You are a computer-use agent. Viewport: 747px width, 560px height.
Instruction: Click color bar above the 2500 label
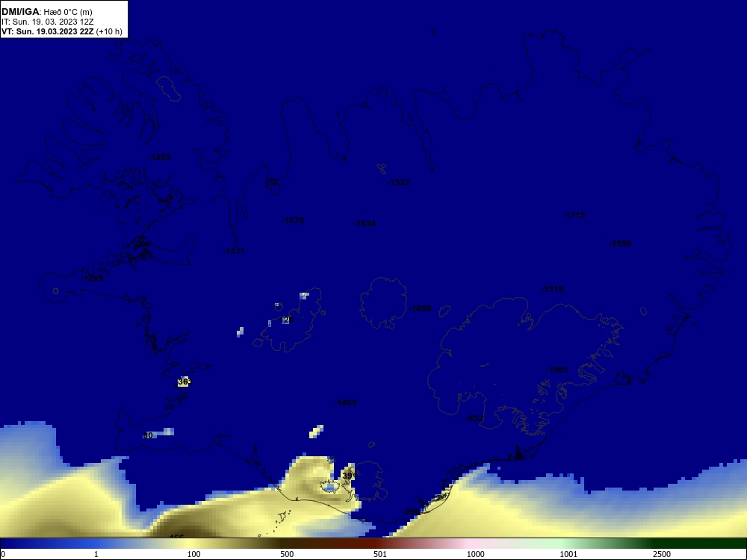click(662, 544)
